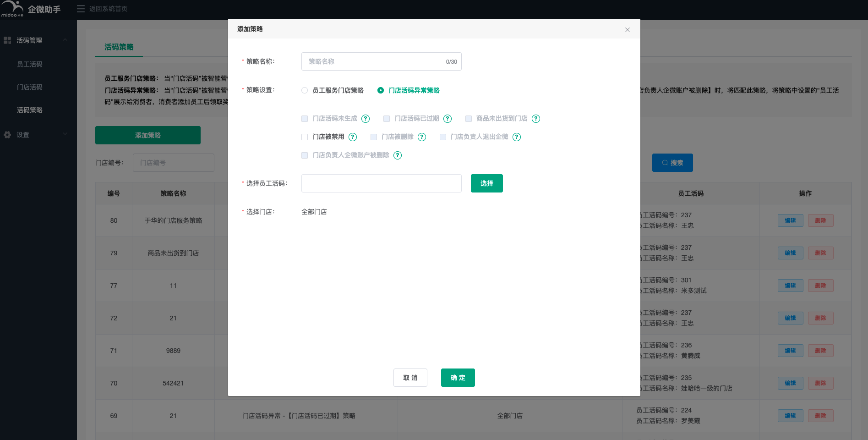The width and height of the screenshot is (868, 440).
Task: Click help icon beside 门店被禁用
Action: pyautogui.click(x=353, y=137)
